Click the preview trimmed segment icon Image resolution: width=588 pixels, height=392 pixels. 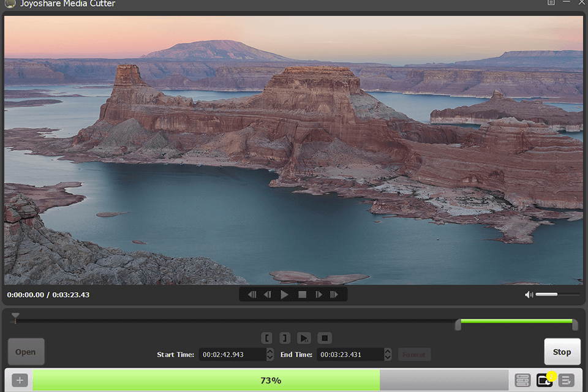[304, 337]
